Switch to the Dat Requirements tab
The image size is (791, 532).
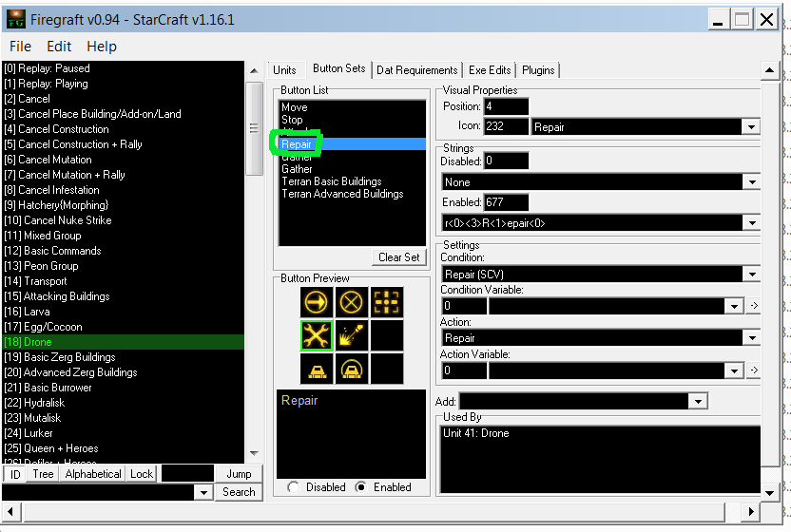tap(416, 70)
